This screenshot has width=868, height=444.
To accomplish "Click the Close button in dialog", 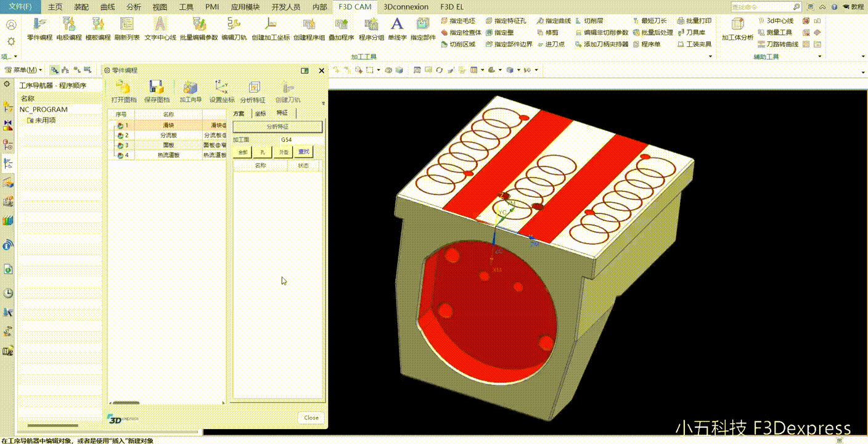I will tap(311, 417).
